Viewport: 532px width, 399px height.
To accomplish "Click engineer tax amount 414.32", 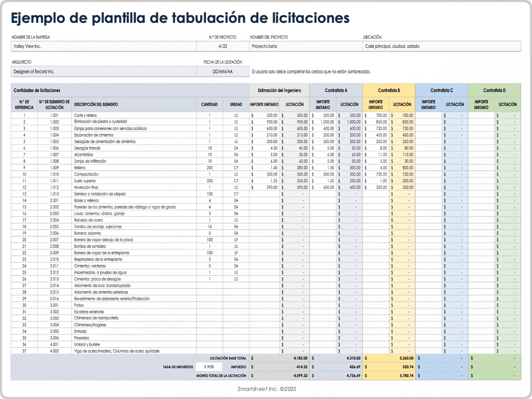I will (279, 367).
